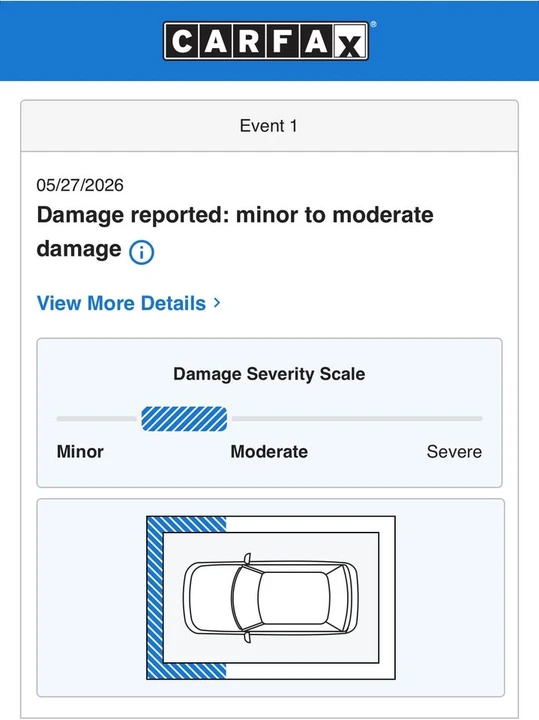The height and width of the screenshot is (720, 539).
Task: Open the View More Details link
Action: [129, 303]
